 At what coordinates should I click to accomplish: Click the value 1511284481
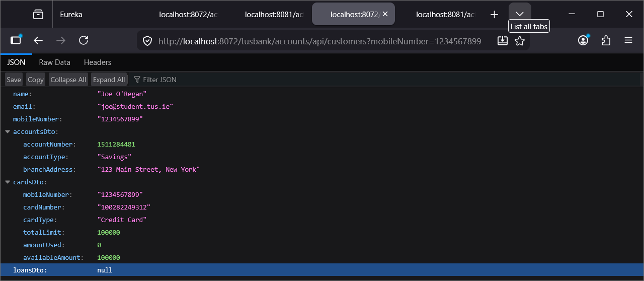tap(116, 144)
